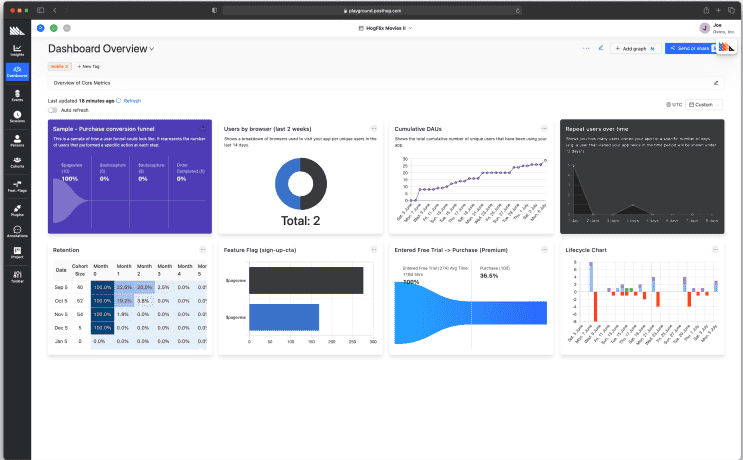Open Insights from the sidebar
This screenshot has height=460, width=743.
(17, 50)
